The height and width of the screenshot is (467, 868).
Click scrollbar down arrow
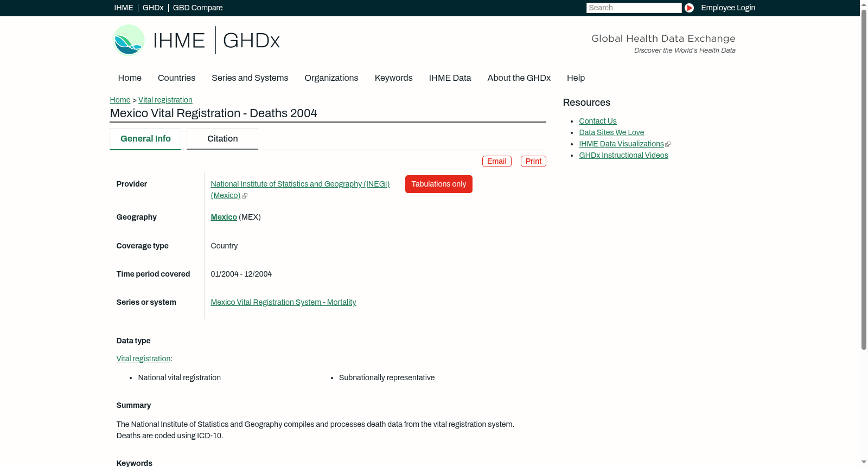[x=864, y=463]
